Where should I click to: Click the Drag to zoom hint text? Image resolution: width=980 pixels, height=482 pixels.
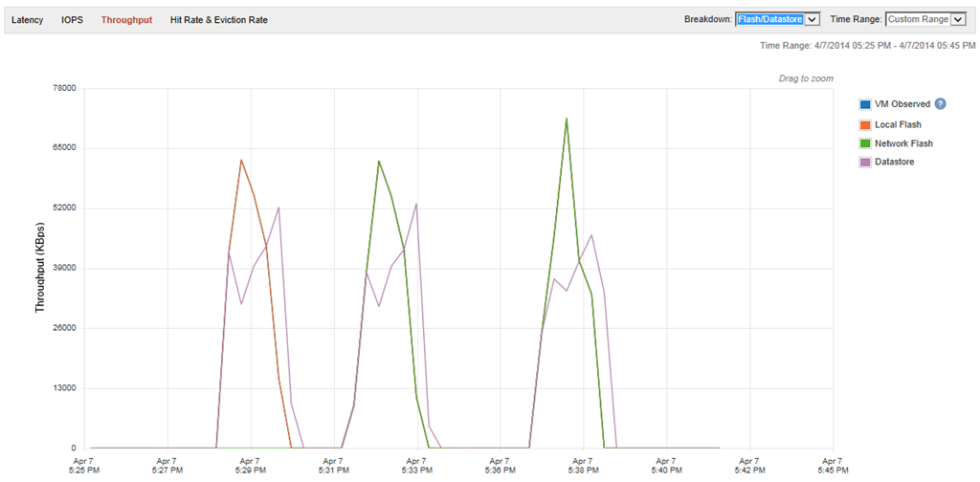[808, 78]
